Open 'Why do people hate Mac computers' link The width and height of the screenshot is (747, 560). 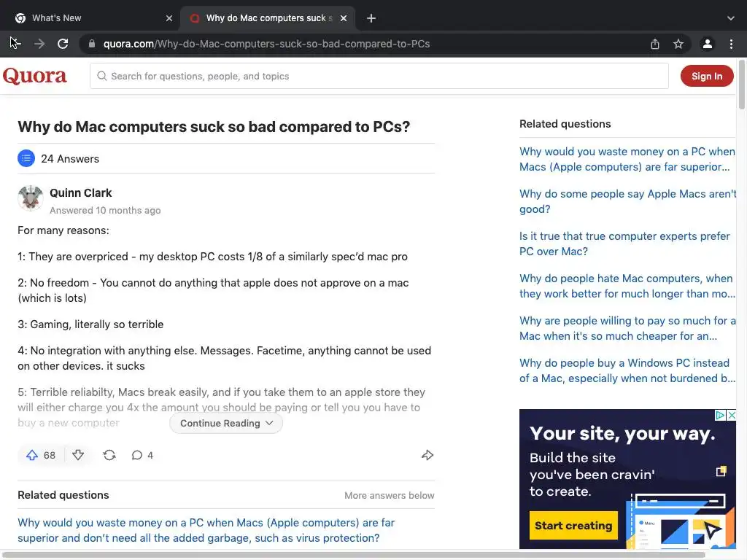click(627, 286)
